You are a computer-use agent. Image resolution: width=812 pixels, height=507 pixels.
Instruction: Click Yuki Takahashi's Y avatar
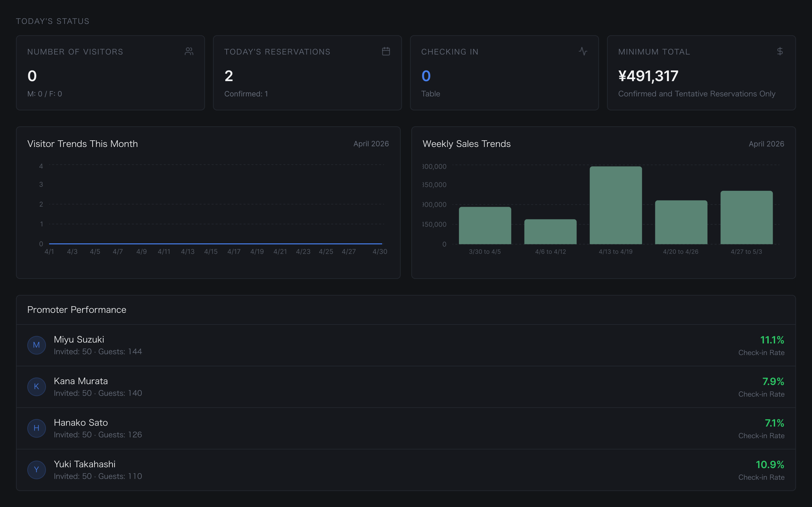pos(37,470)
